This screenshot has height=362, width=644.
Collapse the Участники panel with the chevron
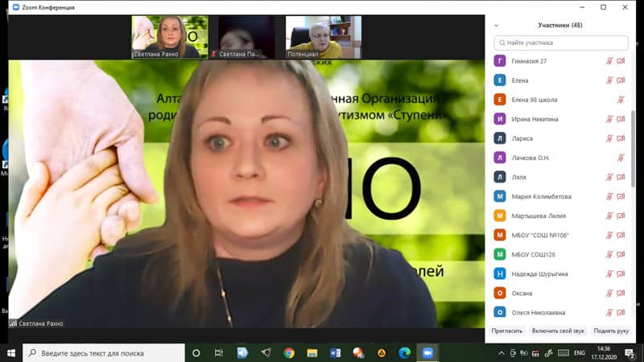[496, 26]
